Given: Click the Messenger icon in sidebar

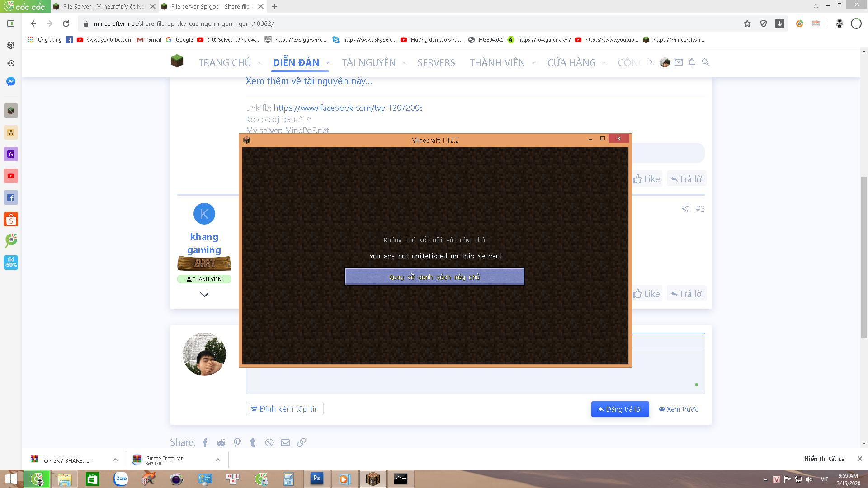Looking at the screenshot, I should click(11, 81).
